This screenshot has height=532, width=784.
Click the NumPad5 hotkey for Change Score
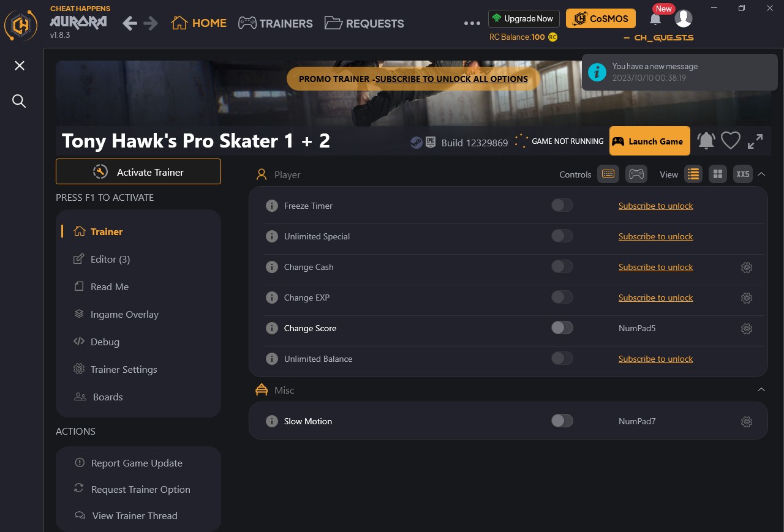point(637,328)
